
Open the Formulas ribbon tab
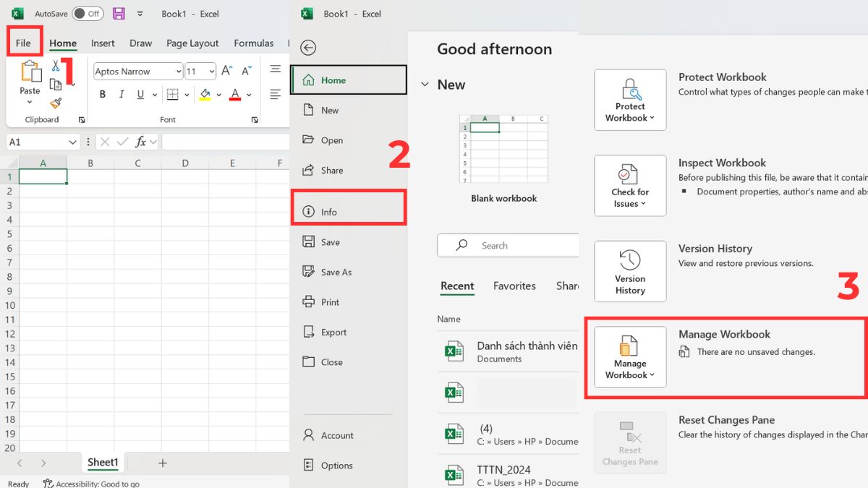pos(253,43)
